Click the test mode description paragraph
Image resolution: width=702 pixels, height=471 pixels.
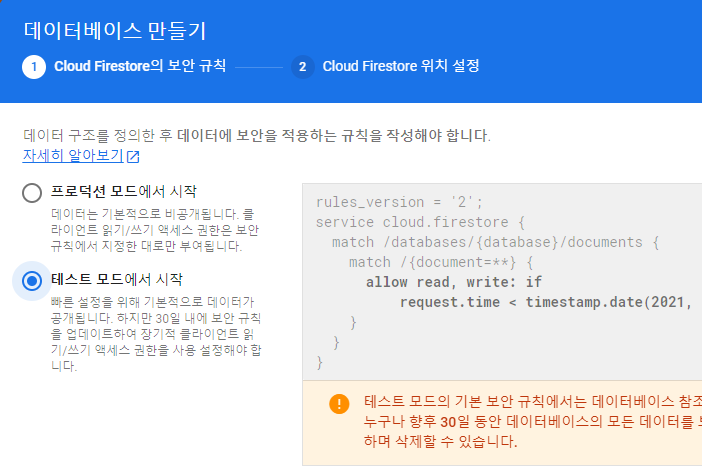coord(156,334)
